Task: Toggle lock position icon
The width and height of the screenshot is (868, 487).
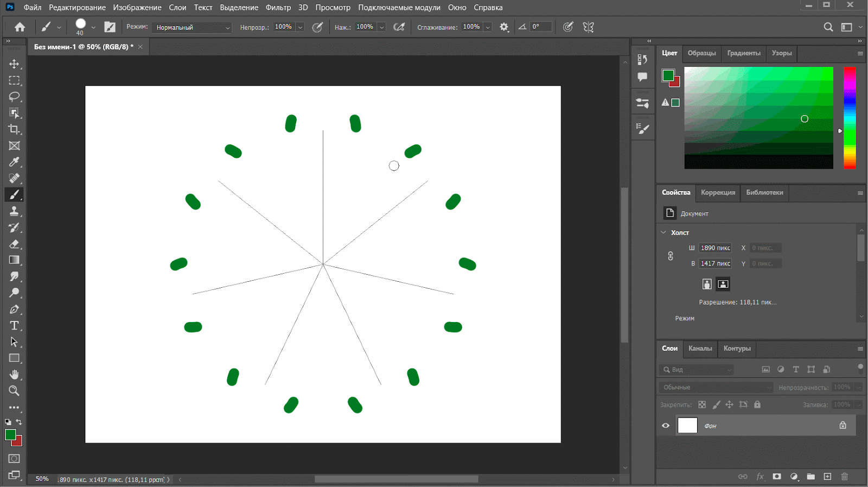Action: [729, 404]
